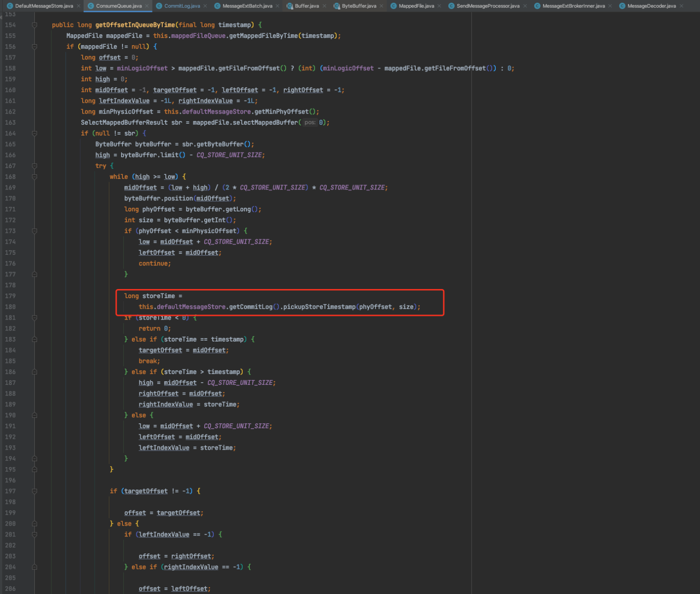
Task: Click the pos: inlay hint in selectMappedBuffer call
Action: tap(310, 122)
